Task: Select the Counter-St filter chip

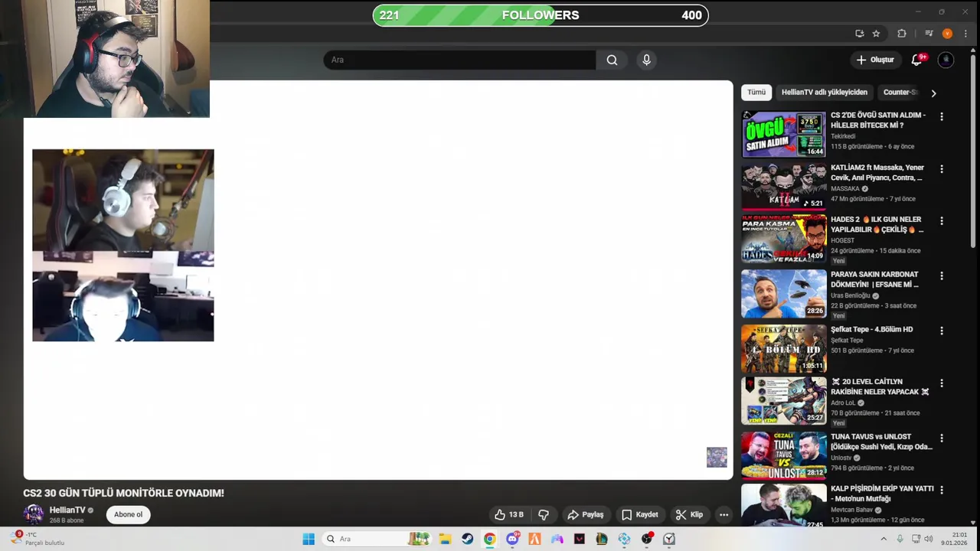Action: pos(899,92)
